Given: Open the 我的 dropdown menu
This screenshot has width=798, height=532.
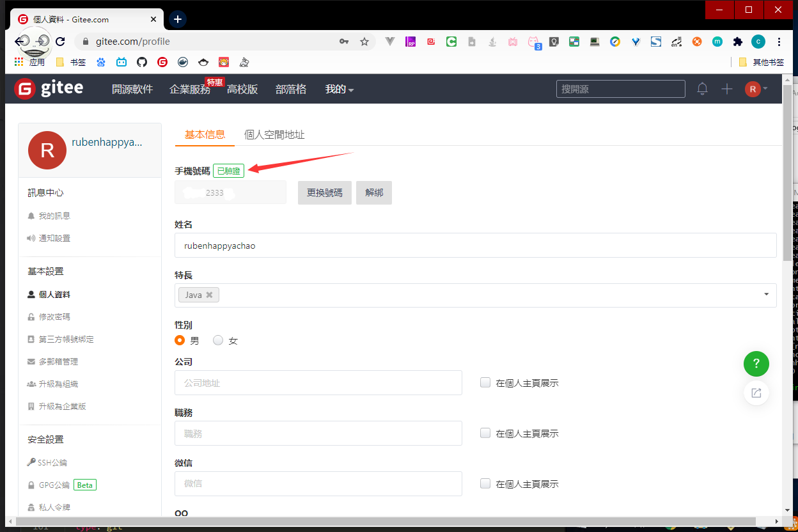Looking at the screenshot, I should pyautogui.click(x=339, y=90).
